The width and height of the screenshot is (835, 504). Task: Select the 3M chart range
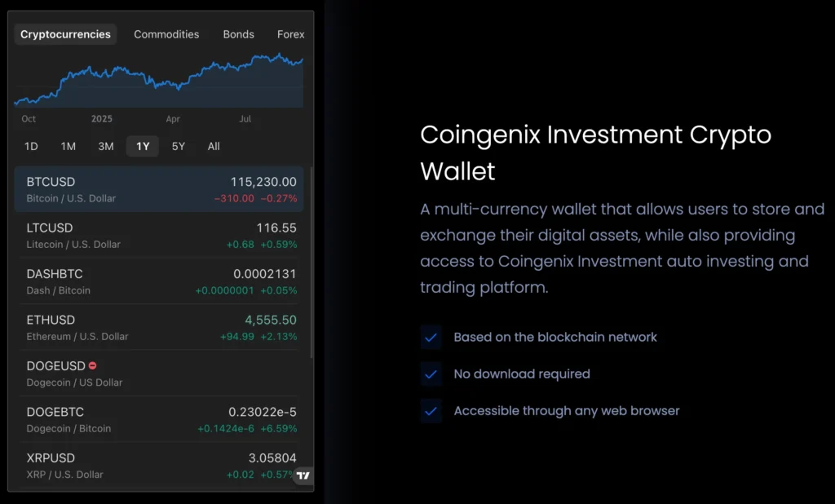coord(106,147)
